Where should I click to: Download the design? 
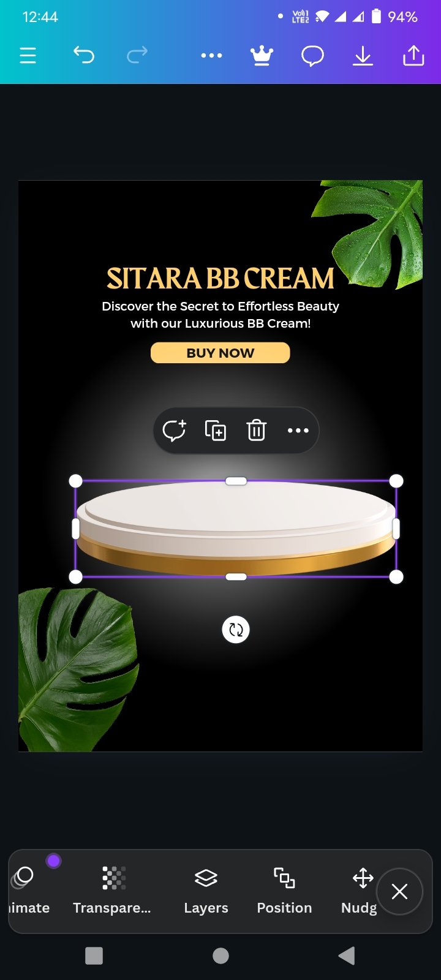pyautogui.click(x=363, y=56)
